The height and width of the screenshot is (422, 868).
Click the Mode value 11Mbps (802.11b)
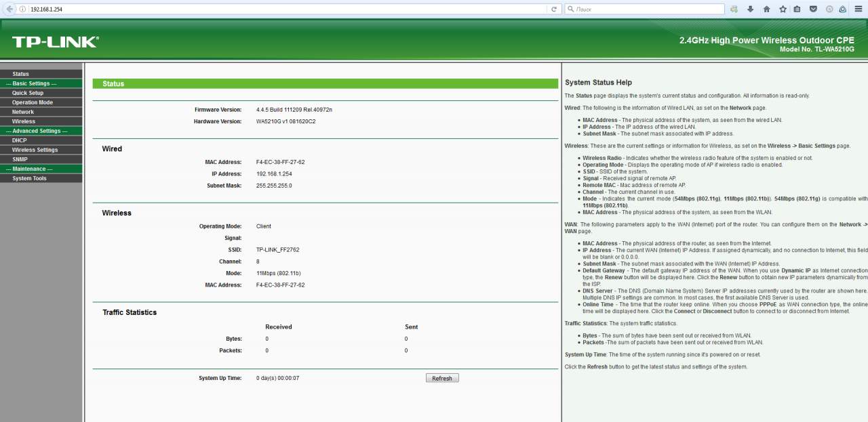coord(278,273)
